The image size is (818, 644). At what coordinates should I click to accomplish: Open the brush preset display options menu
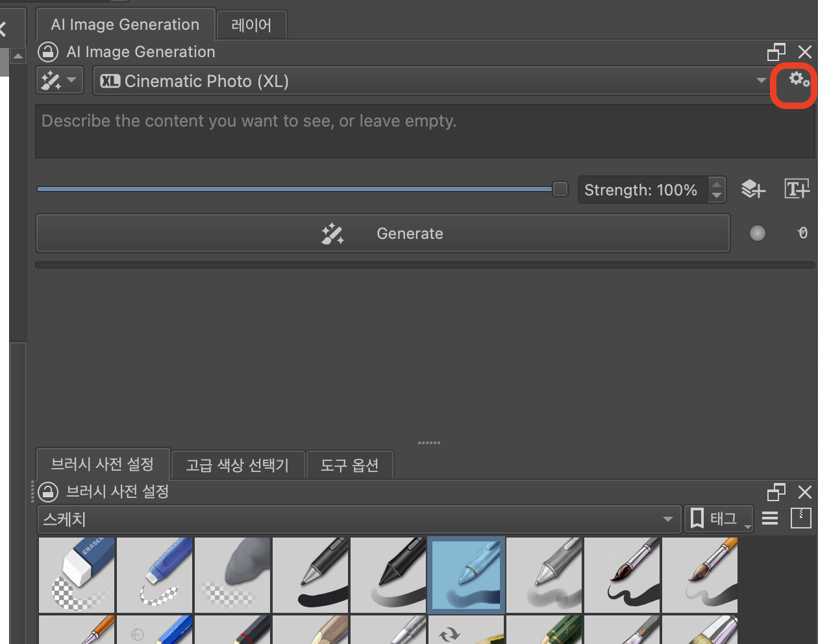point(770,518)
